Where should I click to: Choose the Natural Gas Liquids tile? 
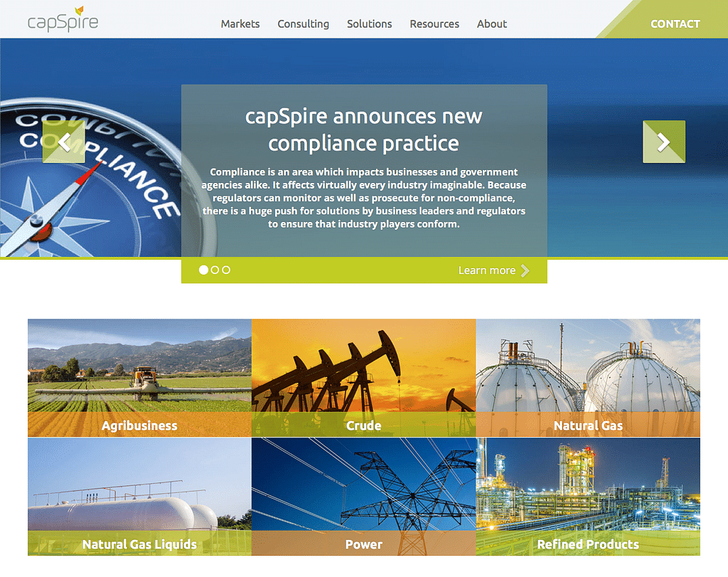point(139,497)
